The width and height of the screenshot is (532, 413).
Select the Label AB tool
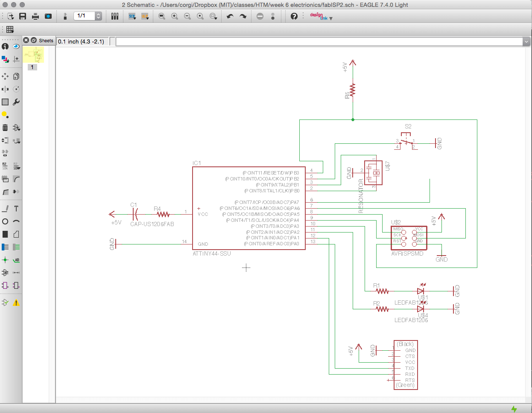pyautogui.click(x=16, y=260)
